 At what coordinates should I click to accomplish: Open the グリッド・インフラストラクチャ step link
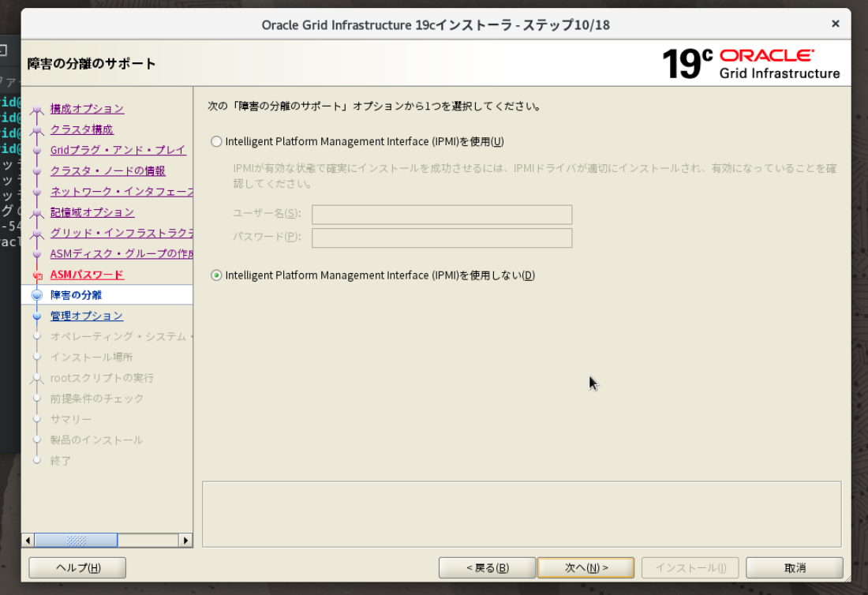(122, 233)
